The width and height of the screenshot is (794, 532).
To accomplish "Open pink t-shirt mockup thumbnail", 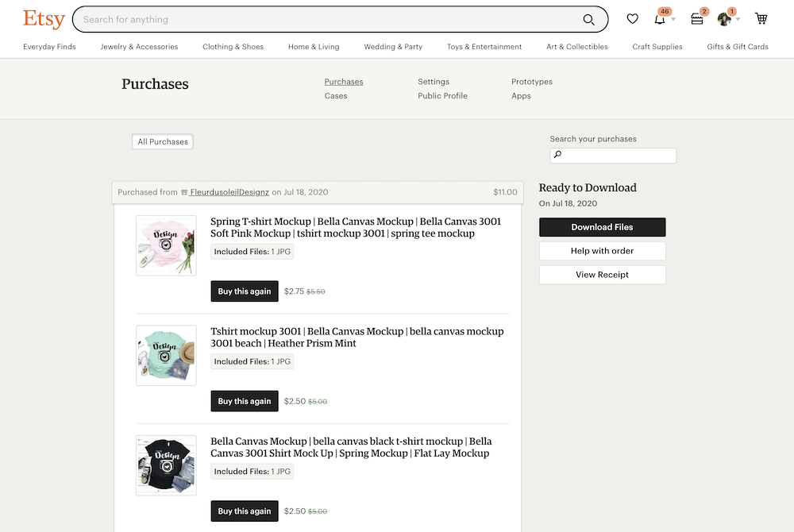I will coord(166,245).
